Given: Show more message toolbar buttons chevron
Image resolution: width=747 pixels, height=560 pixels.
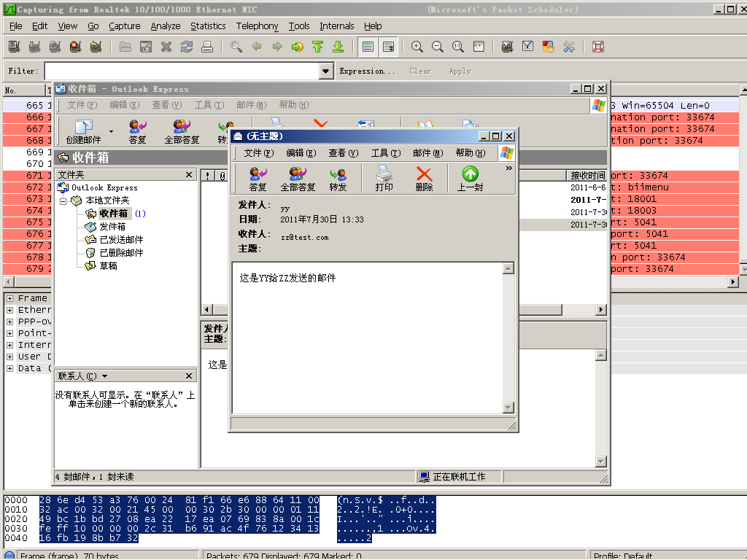Looking at the screenshot, I should [508, 168].
